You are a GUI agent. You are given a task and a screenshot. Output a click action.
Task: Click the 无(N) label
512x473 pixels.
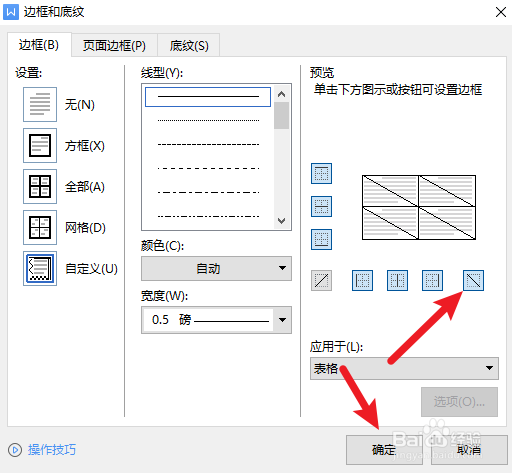(x=80, y=105)
